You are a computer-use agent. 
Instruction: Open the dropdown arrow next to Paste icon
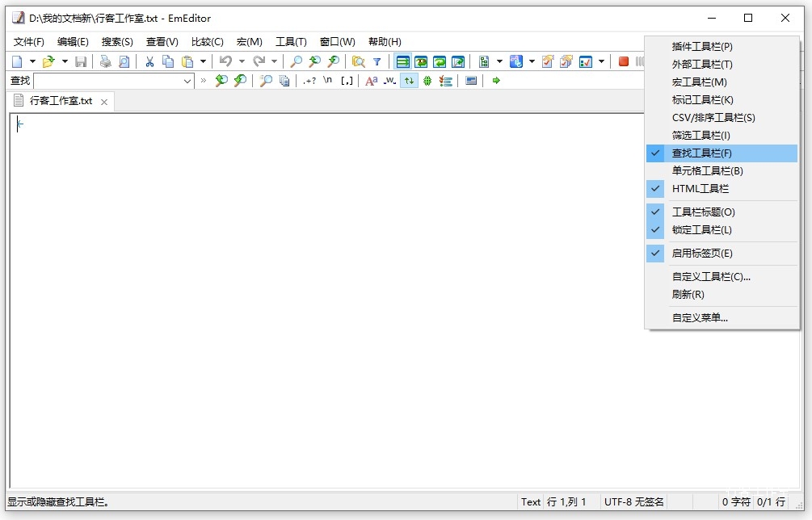203,62
